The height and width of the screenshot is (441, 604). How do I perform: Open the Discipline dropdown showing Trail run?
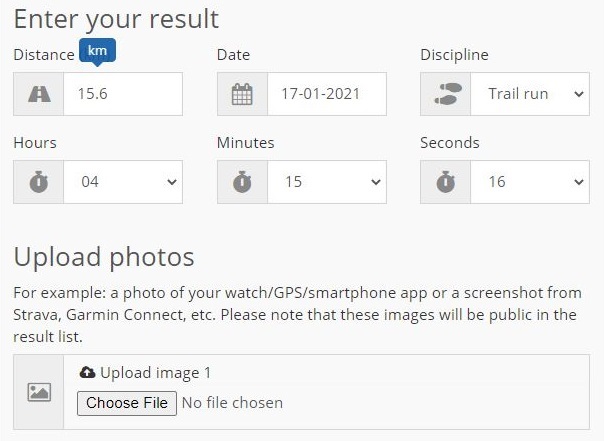pyautogui.click(x=530, y=94)
